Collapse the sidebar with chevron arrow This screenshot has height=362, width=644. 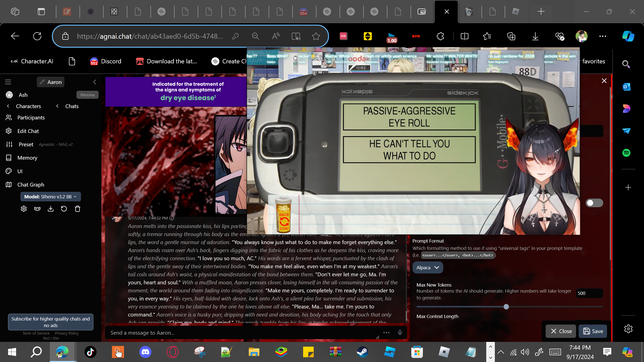pyautogui.click(x=95, y=82)
